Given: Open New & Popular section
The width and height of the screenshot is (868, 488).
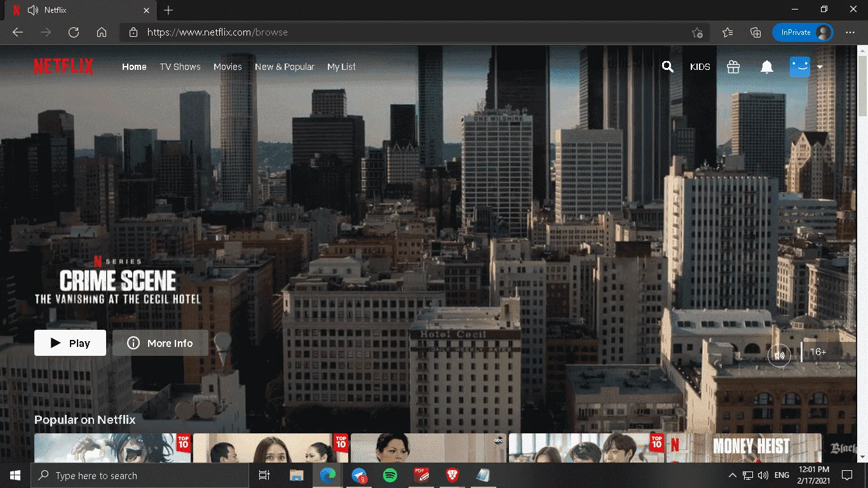Looking at the screenshot, I should [285, 67].
